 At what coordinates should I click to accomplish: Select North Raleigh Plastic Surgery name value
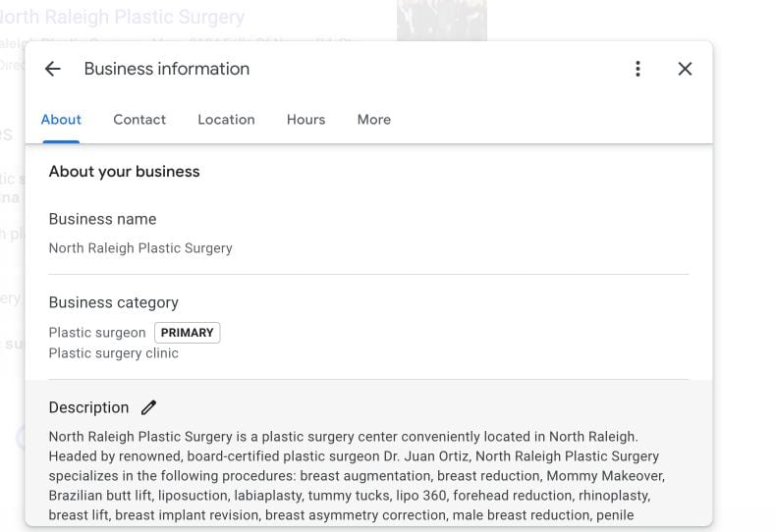pos(140,248)
